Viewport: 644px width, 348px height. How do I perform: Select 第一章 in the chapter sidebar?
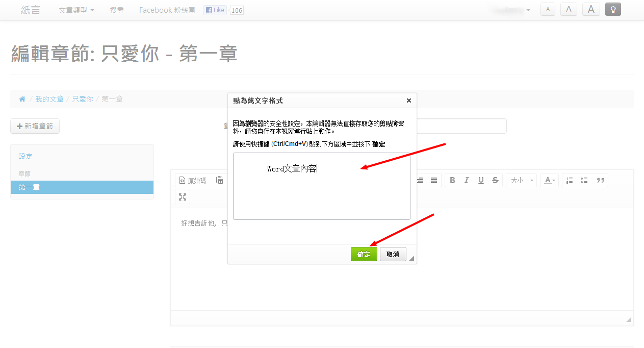click(x=82, y=187)
